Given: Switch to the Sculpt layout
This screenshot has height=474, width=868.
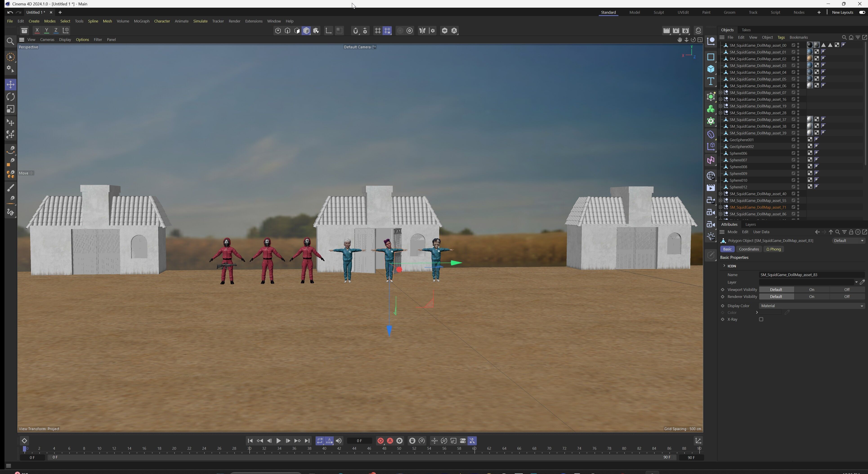Looking at the screenshot, I should coord(658,12).
